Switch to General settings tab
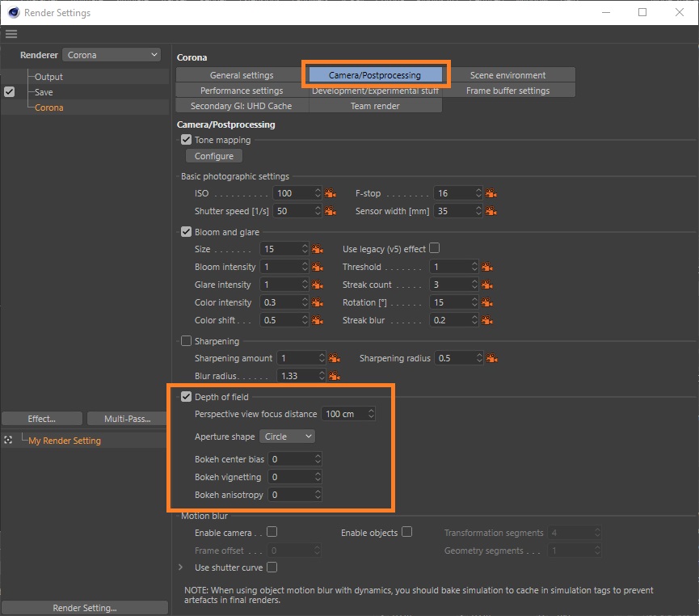 pos(242,75)
